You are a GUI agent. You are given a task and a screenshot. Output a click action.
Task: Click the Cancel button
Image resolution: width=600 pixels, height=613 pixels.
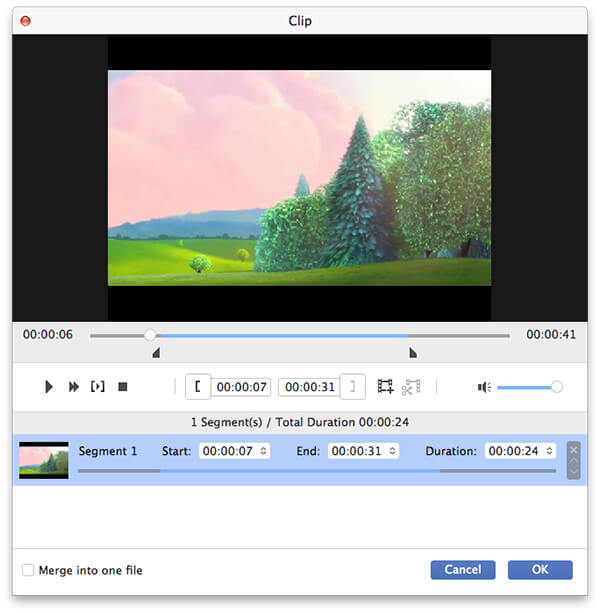[x=463, y=569]
